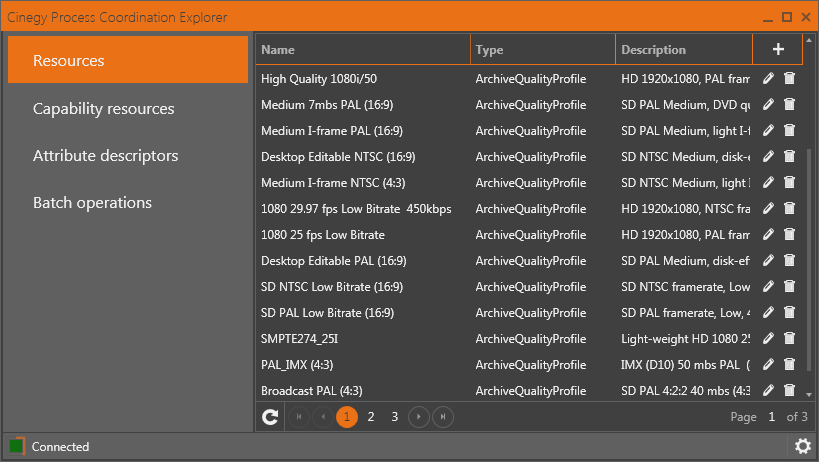Screen dimensions: 819x462
Task: Delete 1080 29.97 fps Low Bitrate 450kbps
Action: (x=789, y=208)
